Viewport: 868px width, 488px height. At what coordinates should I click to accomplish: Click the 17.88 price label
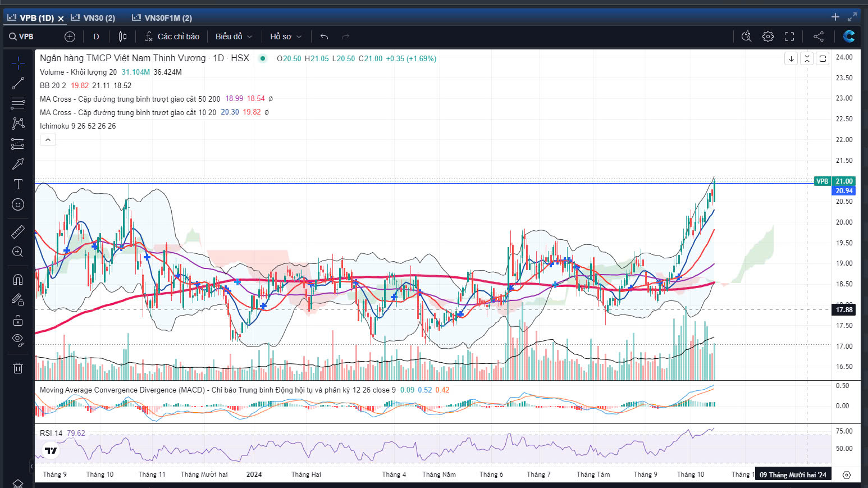click(844, 310)
